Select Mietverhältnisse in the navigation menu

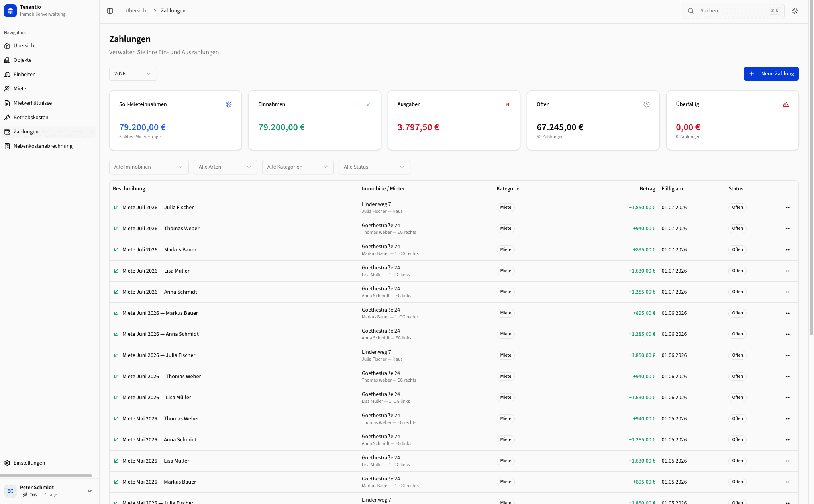pyautogui.click(x=8, y=103)
